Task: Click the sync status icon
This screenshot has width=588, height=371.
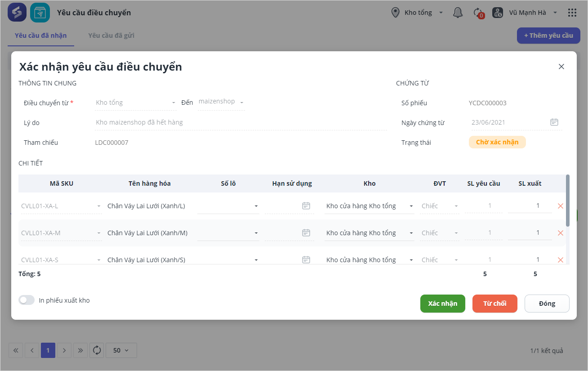Action: click(478, 13)
